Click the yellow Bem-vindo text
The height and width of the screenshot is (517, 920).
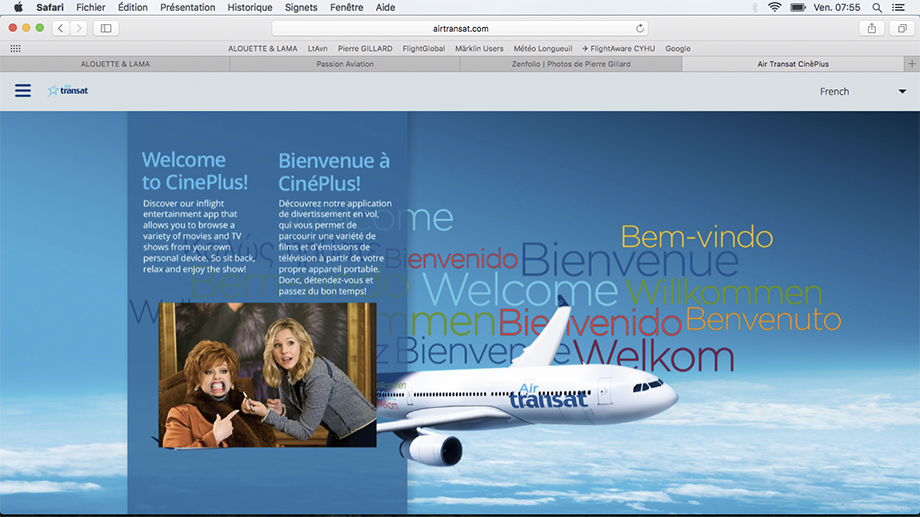(697, 237)
